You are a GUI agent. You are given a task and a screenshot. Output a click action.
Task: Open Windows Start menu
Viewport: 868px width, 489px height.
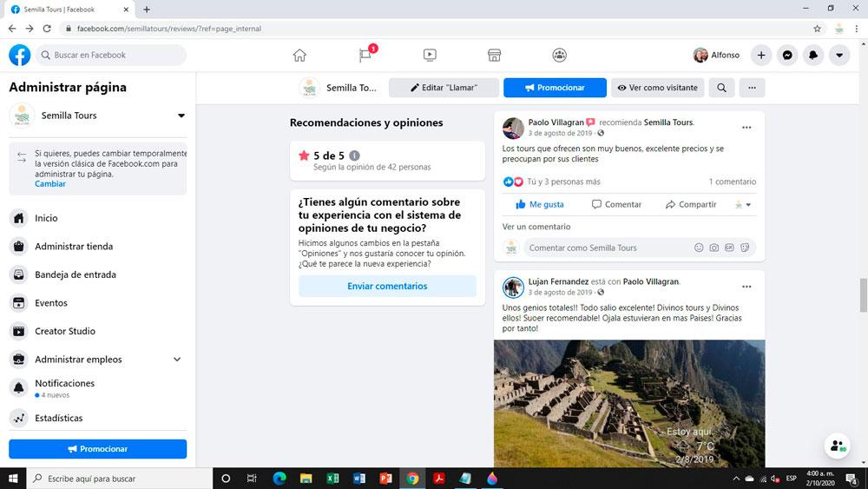click(13, 479)
